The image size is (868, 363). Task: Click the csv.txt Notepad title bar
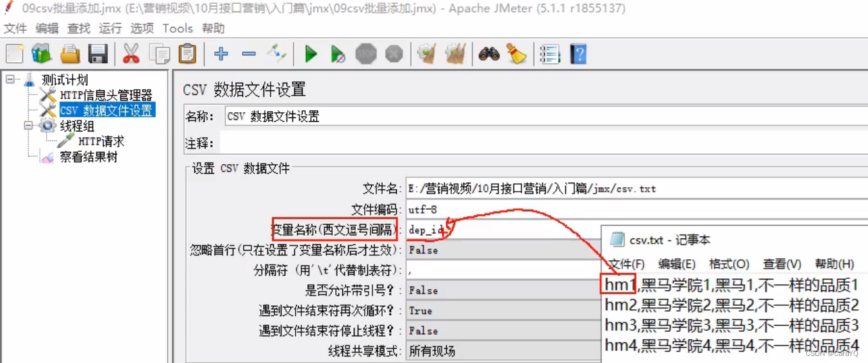[735, 240]
